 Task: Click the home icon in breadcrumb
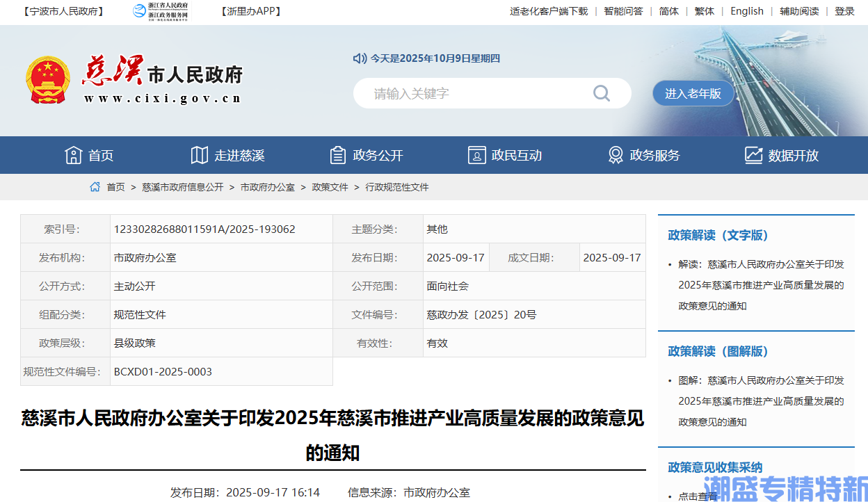[x=95, y=187]
